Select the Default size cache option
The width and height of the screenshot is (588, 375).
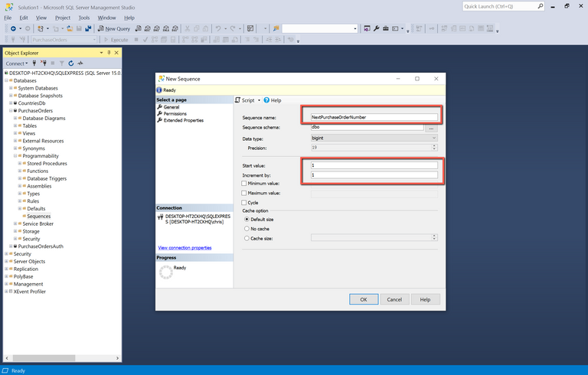[247, 220]
